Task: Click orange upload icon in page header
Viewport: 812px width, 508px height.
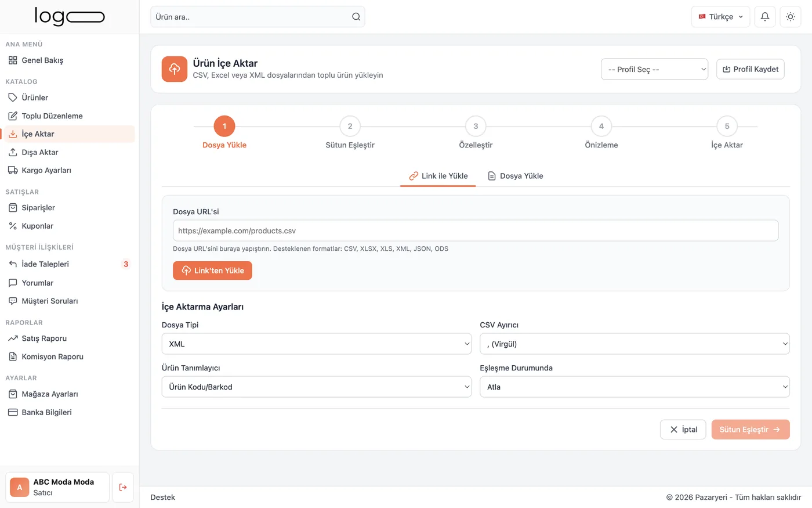Action: (175, 69)
